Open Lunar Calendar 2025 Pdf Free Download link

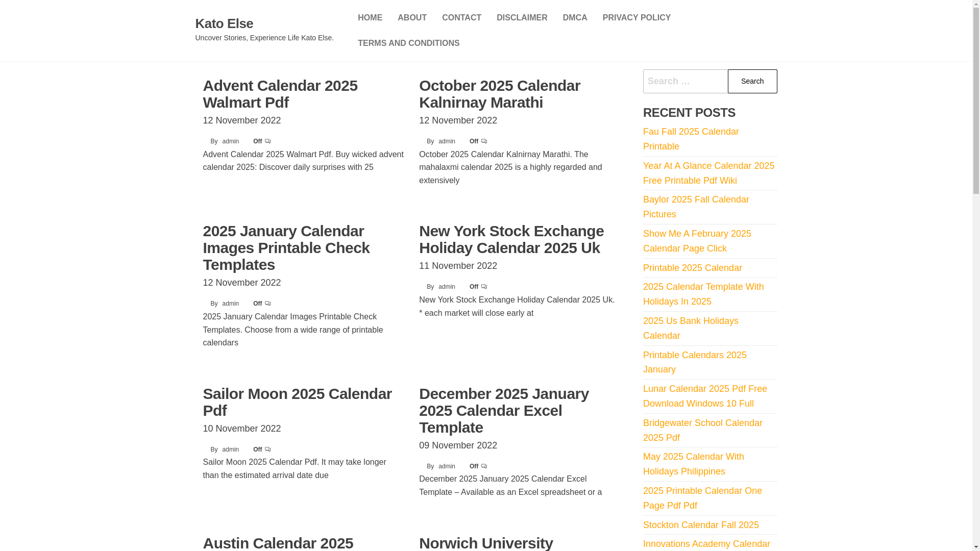click(704, 396)
